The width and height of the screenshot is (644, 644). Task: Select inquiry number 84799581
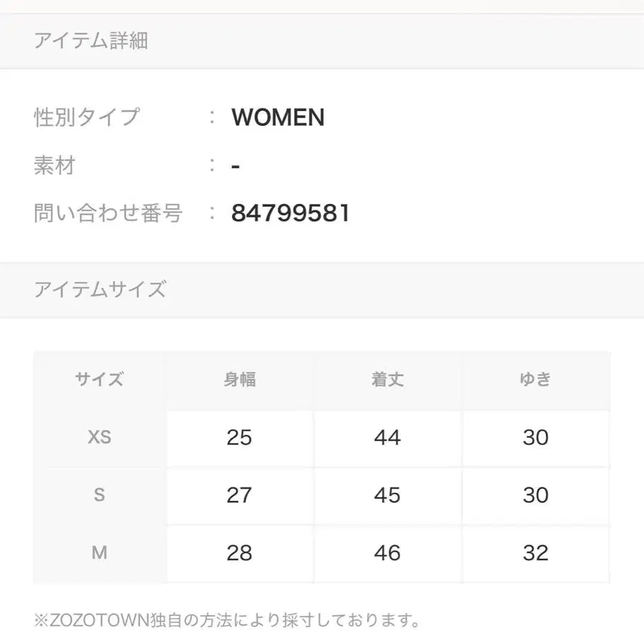coord(291,213)
